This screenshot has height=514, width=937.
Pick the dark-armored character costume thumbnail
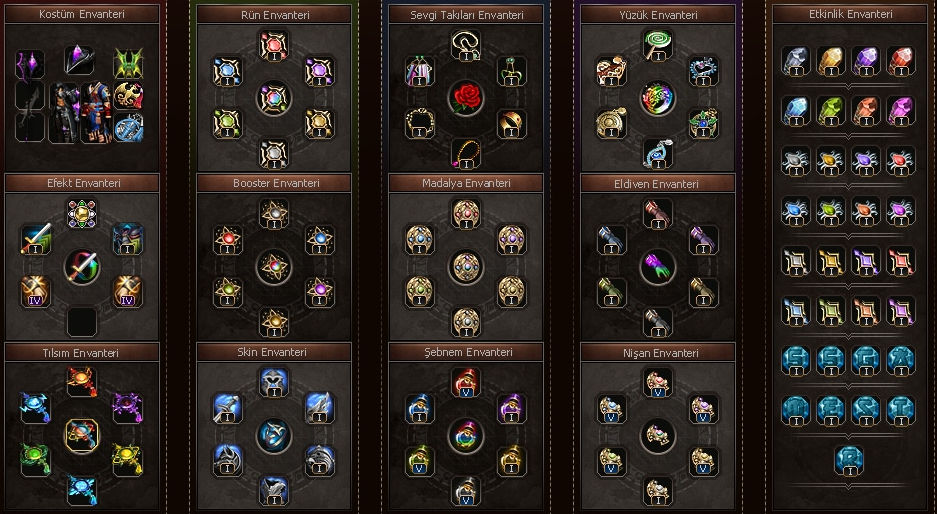64,113
